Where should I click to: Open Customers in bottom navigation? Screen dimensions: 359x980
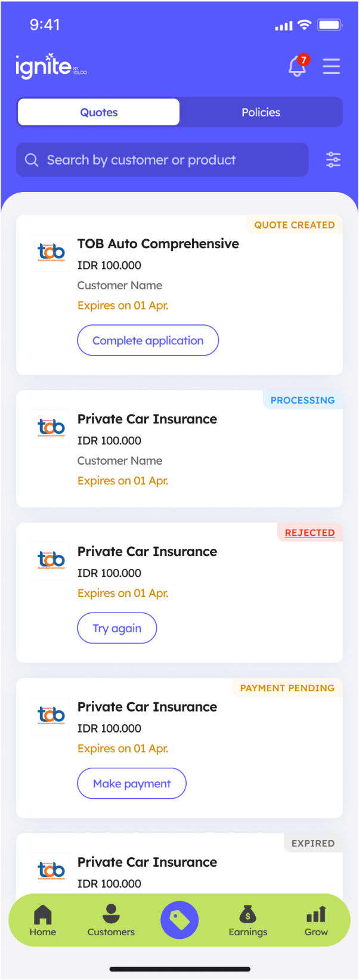111,920
